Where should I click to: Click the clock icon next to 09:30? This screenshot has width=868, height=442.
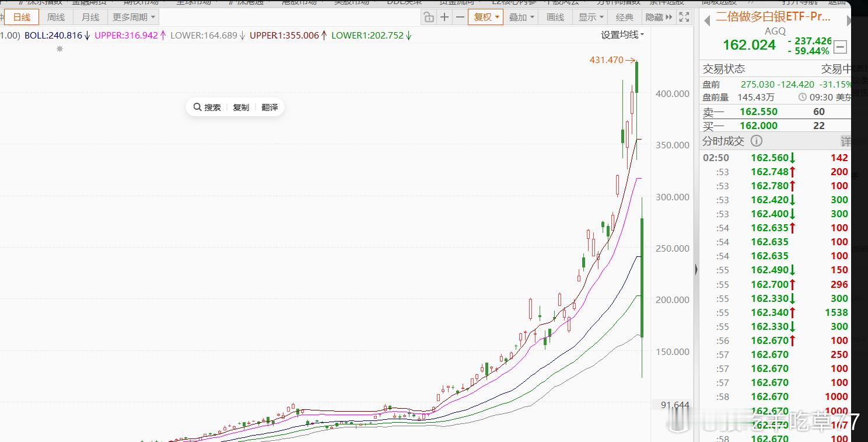pos(803,98)
